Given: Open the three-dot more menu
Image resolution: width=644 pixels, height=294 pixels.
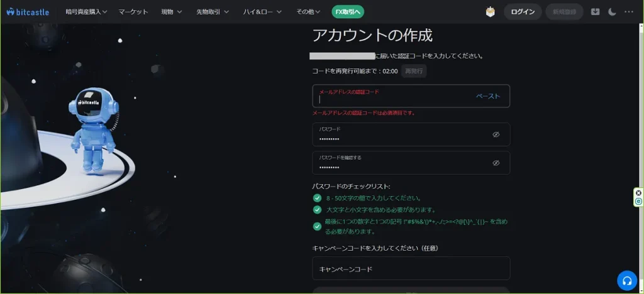Looking at the screenshot, I should (629, 12).
